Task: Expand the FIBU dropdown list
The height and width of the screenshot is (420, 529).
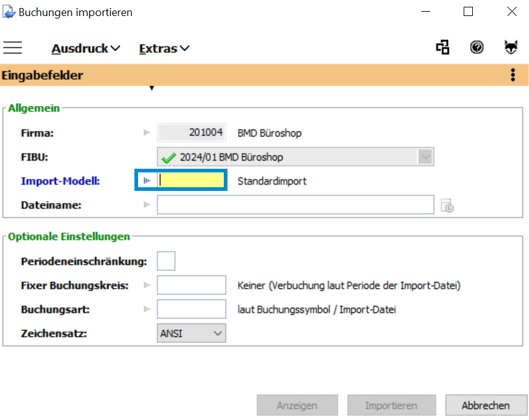Action: (x=425, y=157)
